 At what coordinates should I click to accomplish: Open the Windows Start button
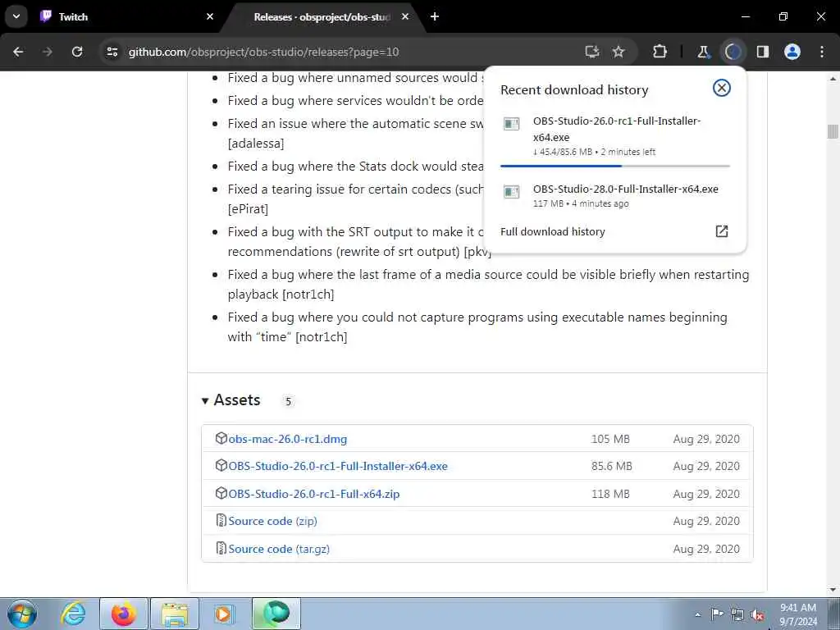(22, 614)
